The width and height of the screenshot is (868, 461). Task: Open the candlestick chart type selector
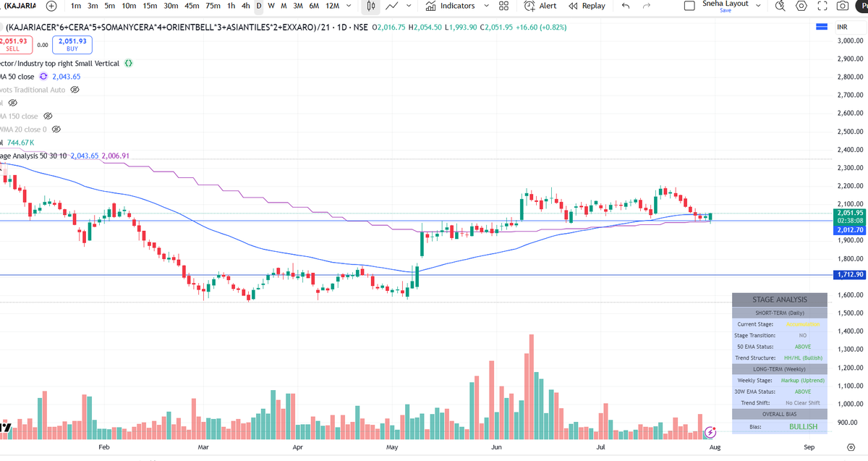tap(370, 6)
